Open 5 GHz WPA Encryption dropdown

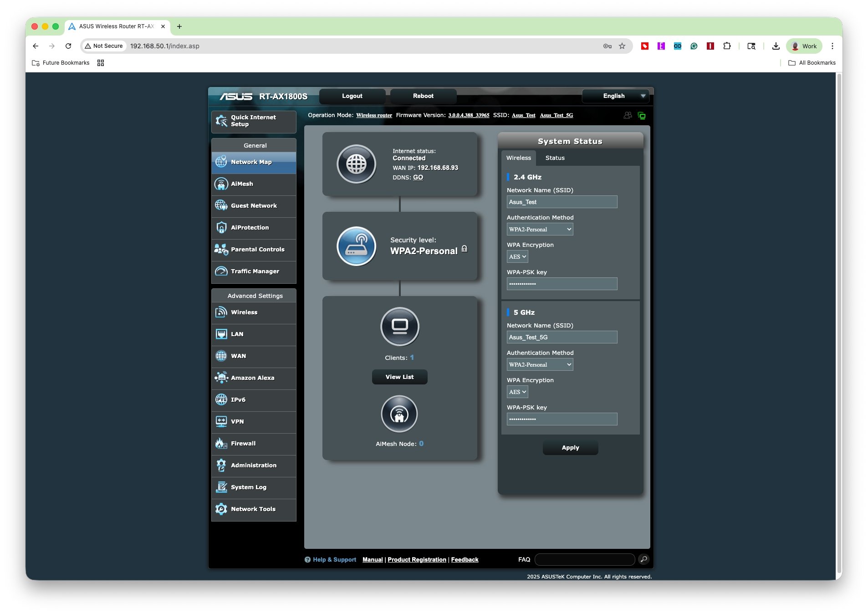point(517,392)
